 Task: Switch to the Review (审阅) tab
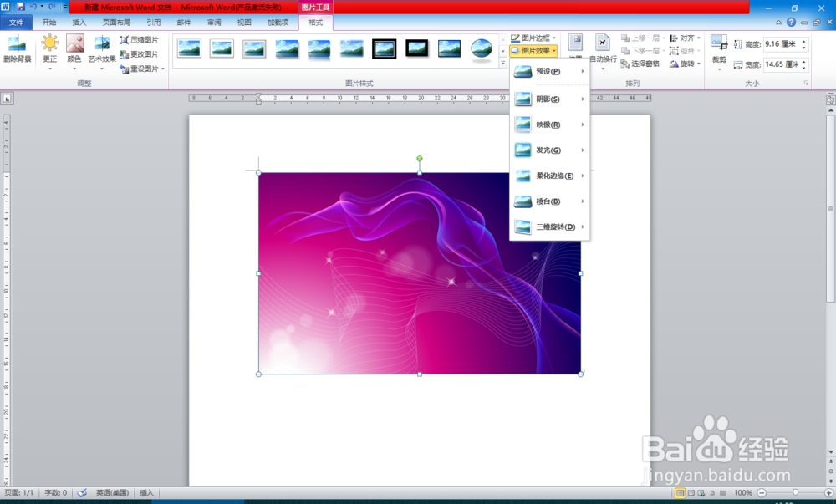(x=214, y=23)
